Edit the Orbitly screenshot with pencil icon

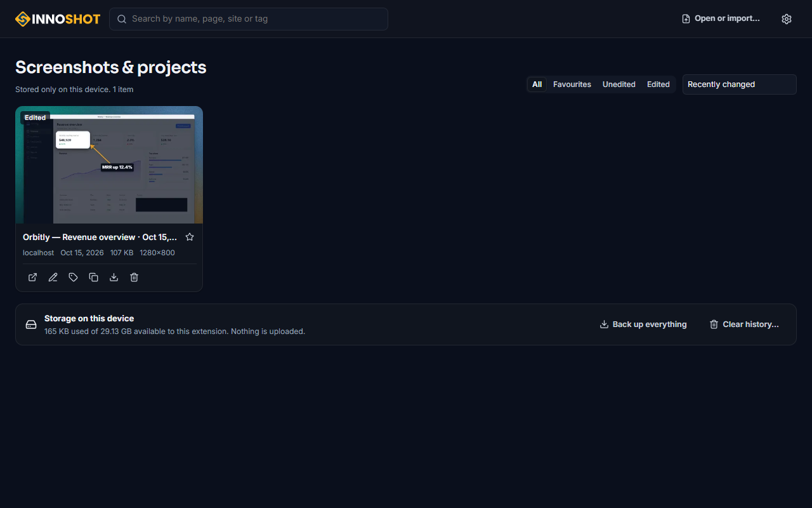(53, 277)
